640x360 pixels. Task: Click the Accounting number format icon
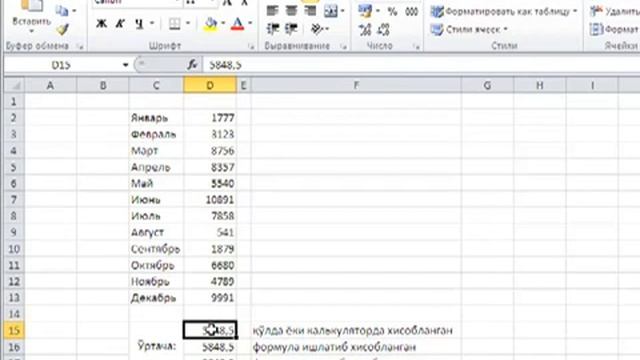coord(365,11)
